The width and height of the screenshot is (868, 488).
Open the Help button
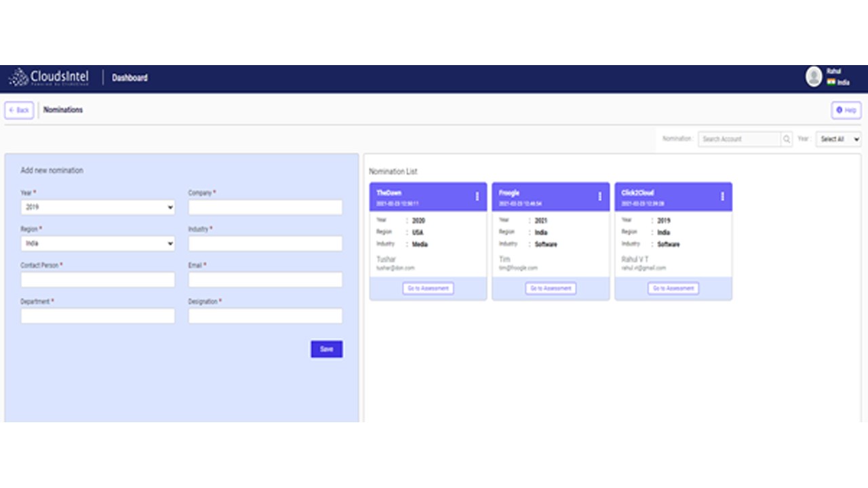click(846, 110)
